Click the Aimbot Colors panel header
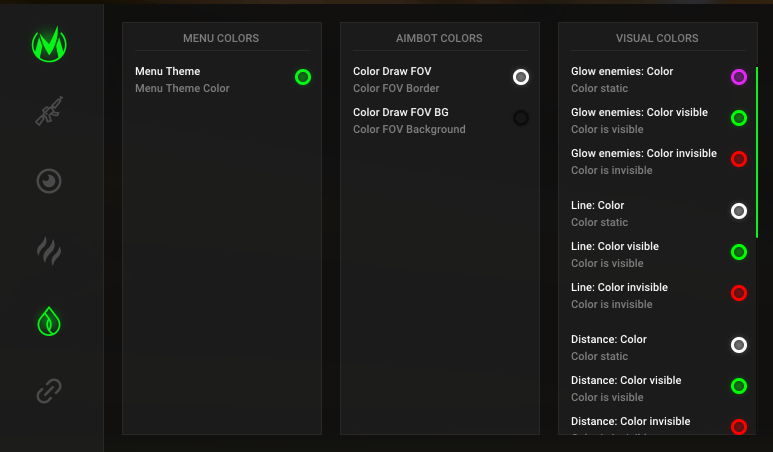The width and height of the screenshot is (773, 452). (439, 38)
